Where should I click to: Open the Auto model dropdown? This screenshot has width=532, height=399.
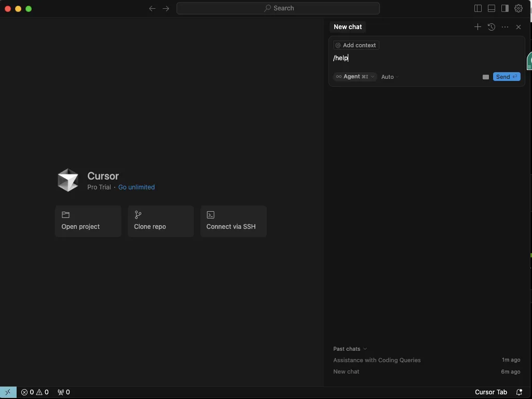389,77
